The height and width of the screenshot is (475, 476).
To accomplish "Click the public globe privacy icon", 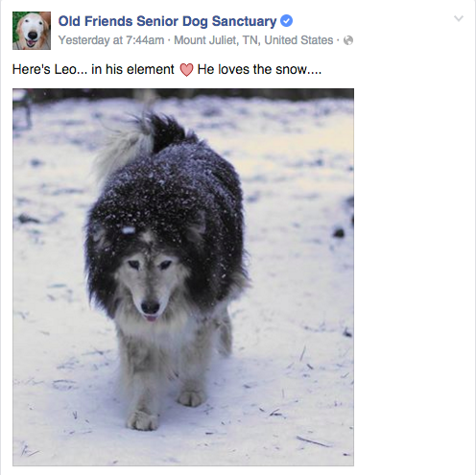I will tap(348, 40).
